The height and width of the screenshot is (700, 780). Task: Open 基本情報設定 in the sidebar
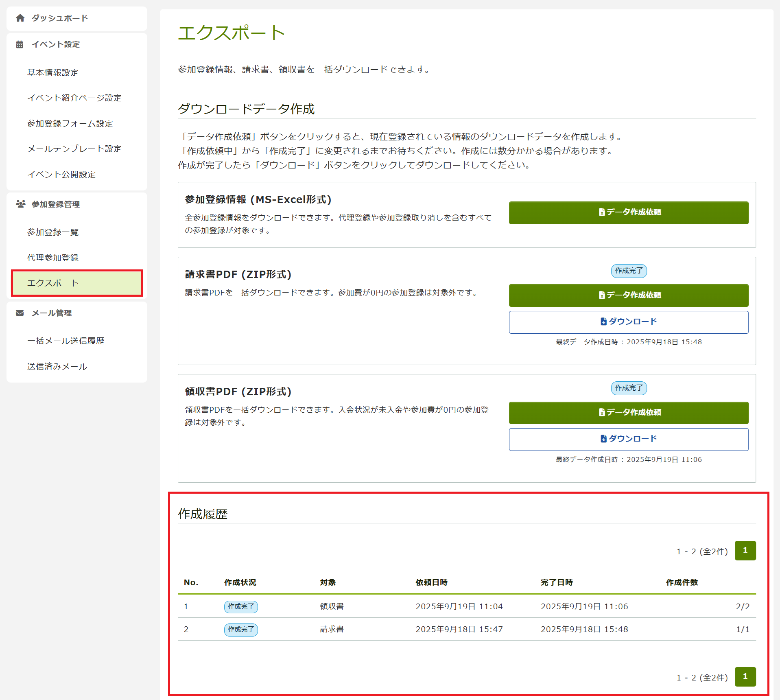(53, 73)
